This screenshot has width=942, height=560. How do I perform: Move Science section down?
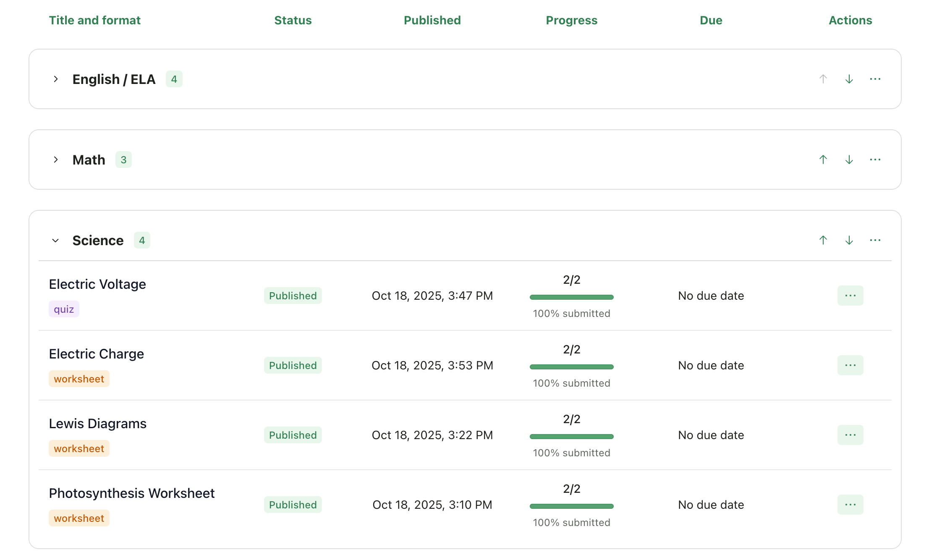click(849, 240)
